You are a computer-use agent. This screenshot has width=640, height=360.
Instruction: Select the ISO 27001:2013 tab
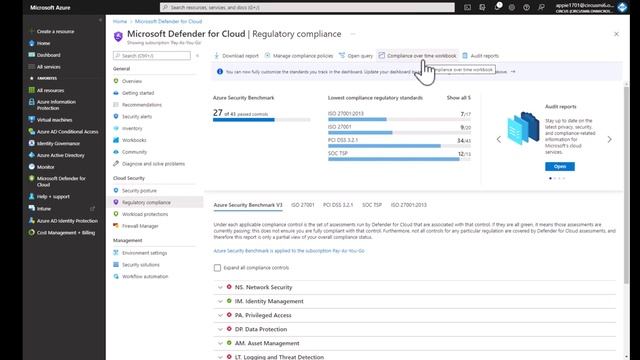coord(409,205)
